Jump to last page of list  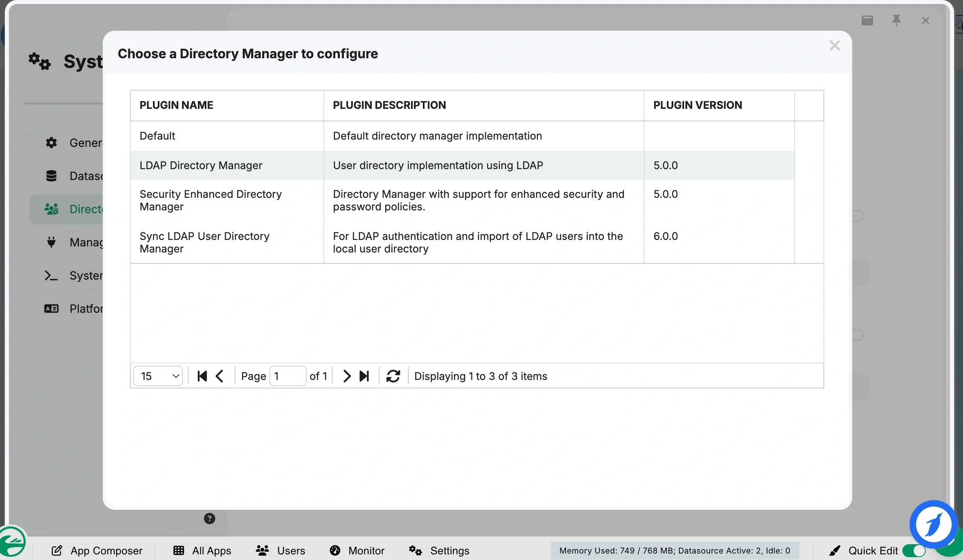pos(364,376)
